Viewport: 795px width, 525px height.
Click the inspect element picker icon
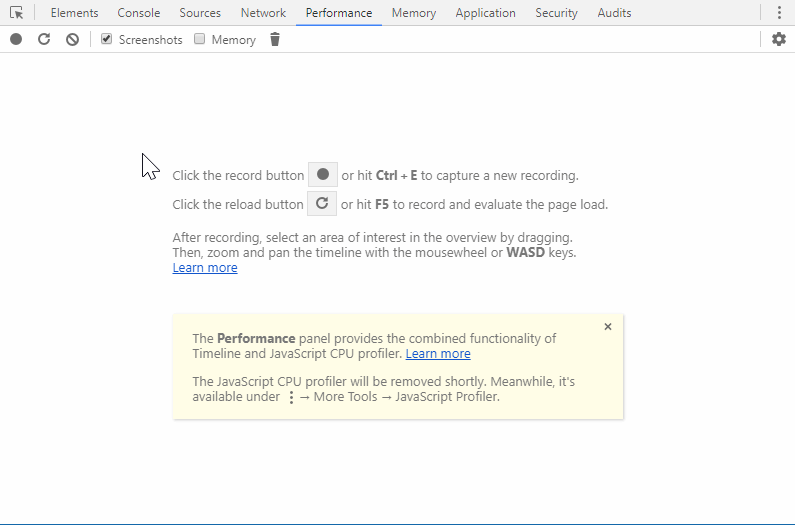click(x=16, y=13)
